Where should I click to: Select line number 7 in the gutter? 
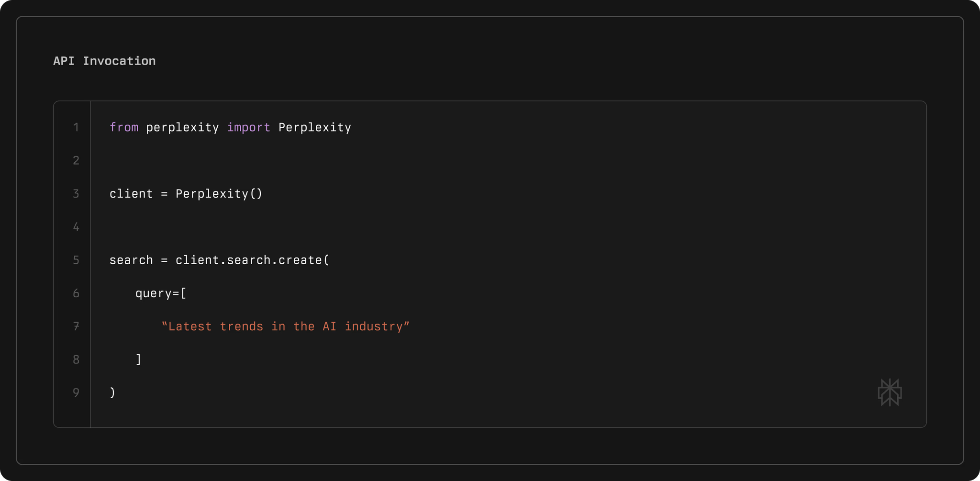76,326
